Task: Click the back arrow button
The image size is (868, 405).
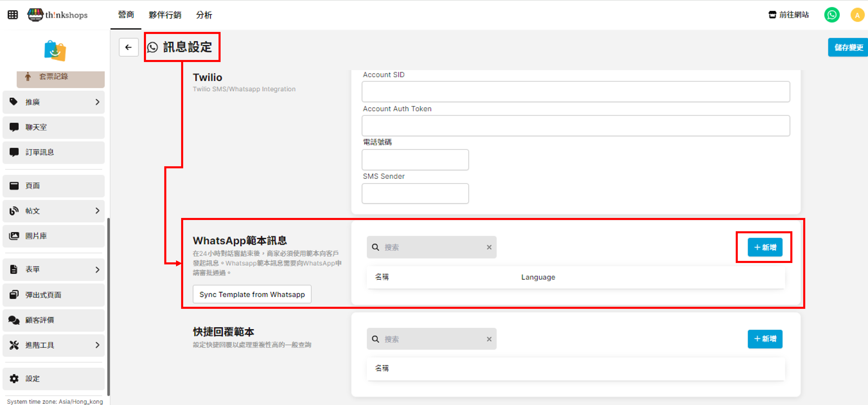Action: 128,47
